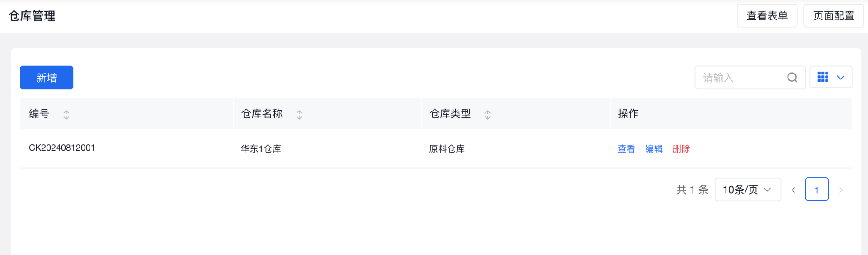Sort by 仓库类型 column arrows
The height and width of the screenshot is (255, 868).
pyautogui.click(x=487, y=115)
